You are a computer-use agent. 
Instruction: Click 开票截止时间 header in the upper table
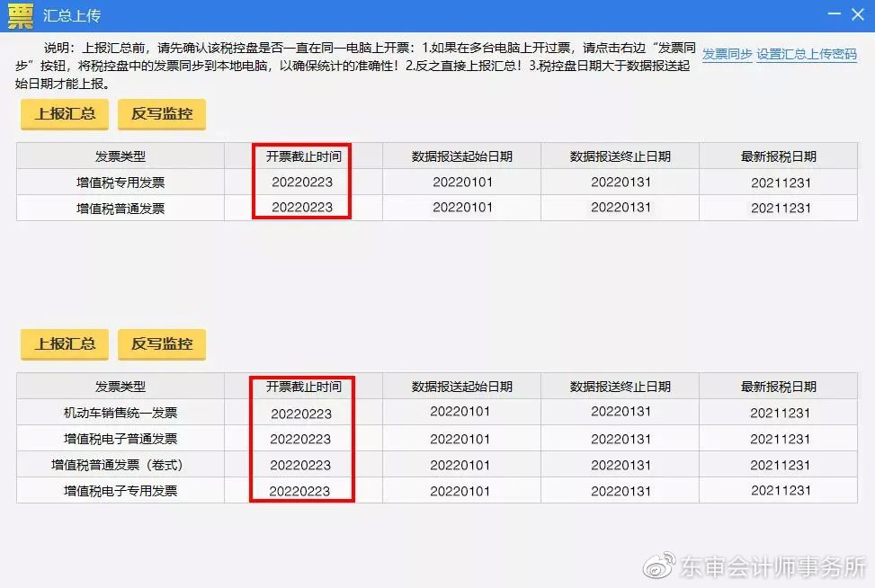(304, 156)
